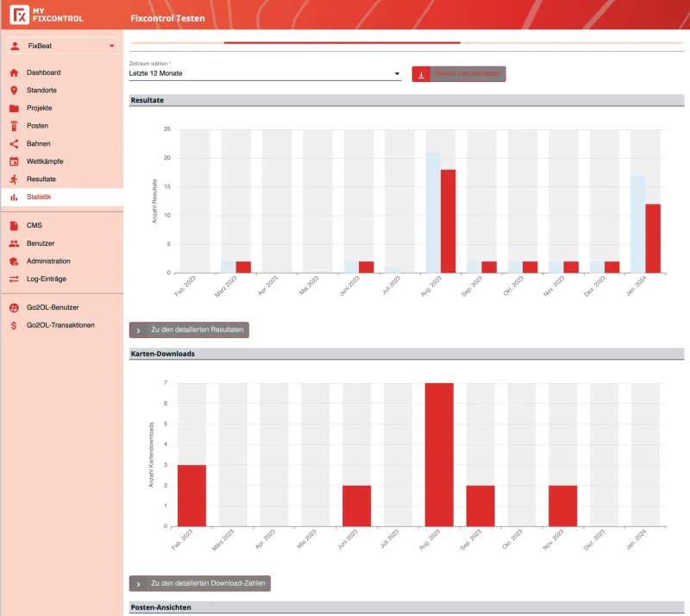The image size is (690, 616).
Task: Open Log-Einträge page
Action: click(62, 280)
